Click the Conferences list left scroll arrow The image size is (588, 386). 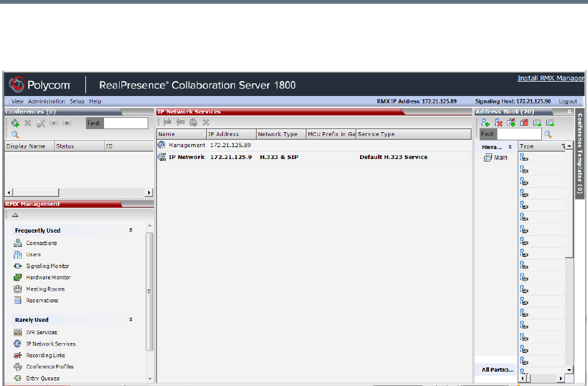coord(9,193)
